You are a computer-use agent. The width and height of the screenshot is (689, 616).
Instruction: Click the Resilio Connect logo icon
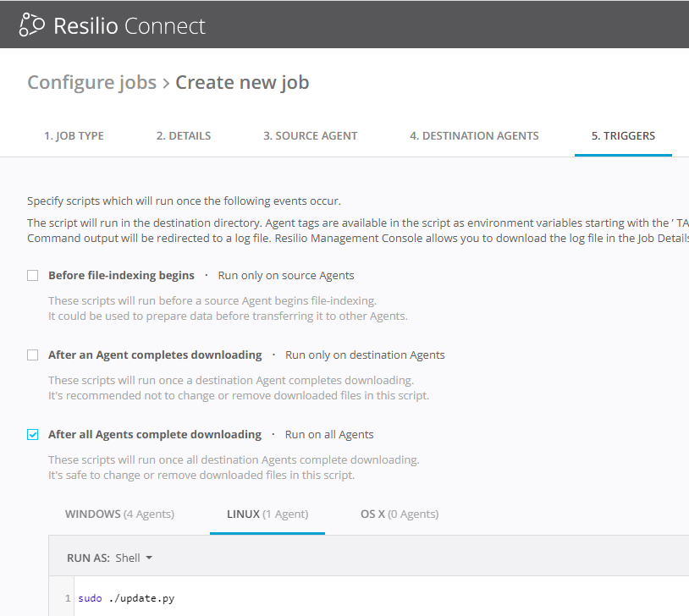32,25
